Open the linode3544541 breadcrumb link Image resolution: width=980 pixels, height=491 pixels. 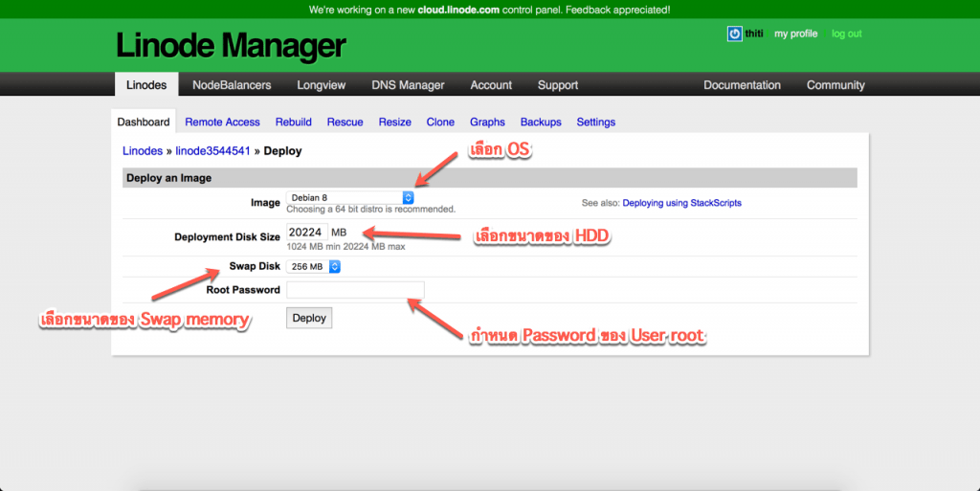[x=212, y=151]
